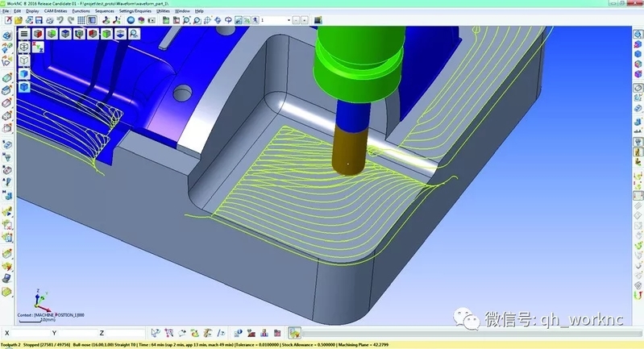644x349 pixels.
Task: Click the Z coordinate field
Action: point(122,332)
